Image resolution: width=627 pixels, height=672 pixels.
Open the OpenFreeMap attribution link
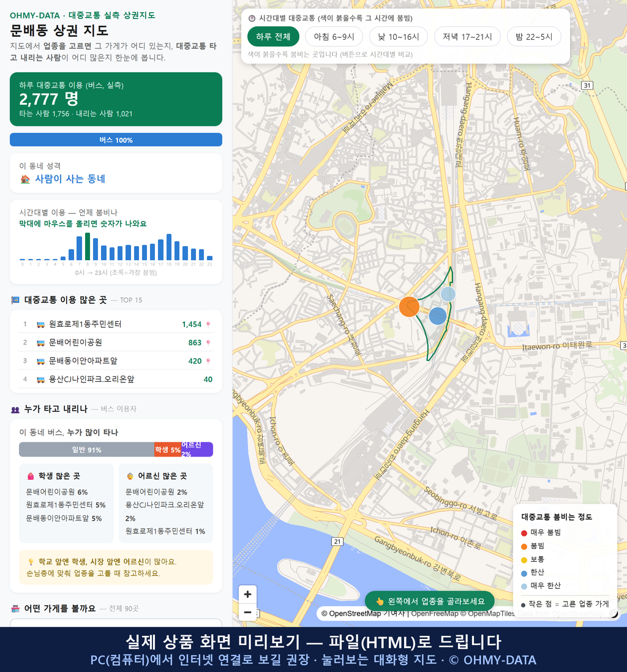tap(435, 614)
